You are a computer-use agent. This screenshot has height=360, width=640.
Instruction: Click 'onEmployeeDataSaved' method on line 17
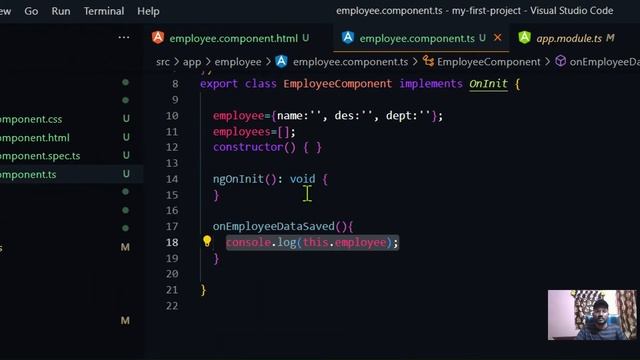click(x=273, y=227)
